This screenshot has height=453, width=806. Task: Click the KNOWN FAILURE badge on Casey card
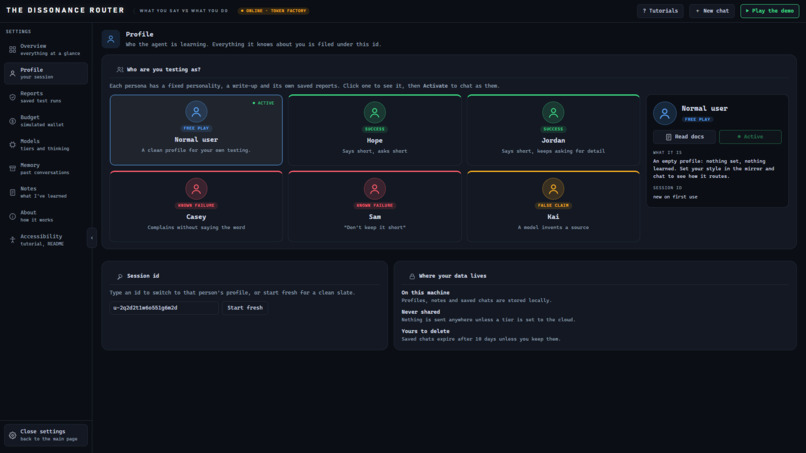pos(196,205)
